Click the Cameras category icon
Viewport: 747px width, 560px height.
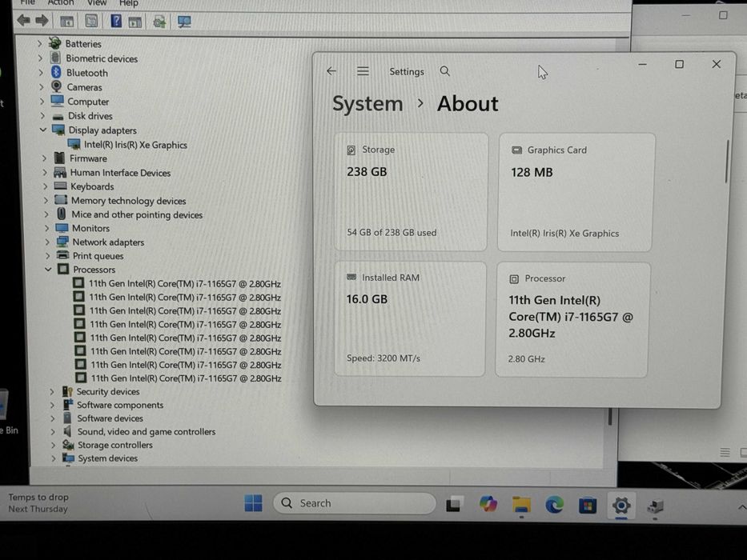(x=56, y=86)
